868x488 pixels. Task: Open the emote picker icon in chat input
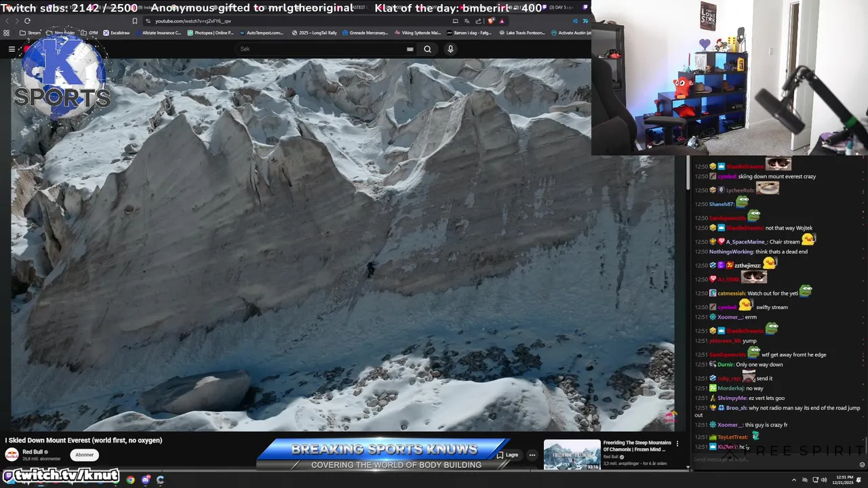(863, 465)
